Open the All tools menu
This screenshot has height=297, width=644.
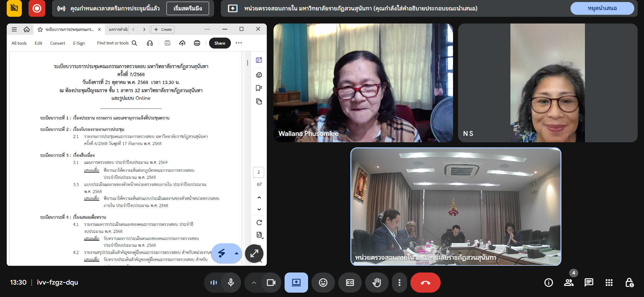pyautogui.click(x=19, y=43)
